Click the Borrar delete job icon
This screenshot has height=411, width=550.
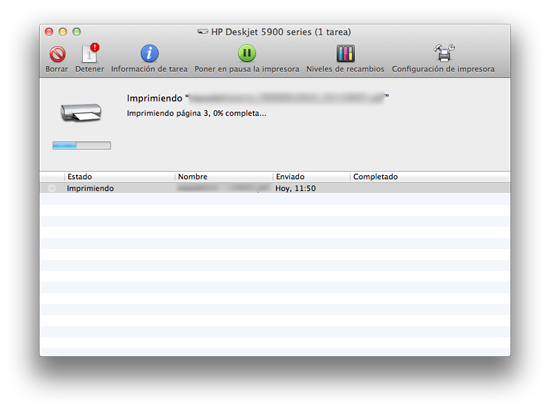coord(57,54)
